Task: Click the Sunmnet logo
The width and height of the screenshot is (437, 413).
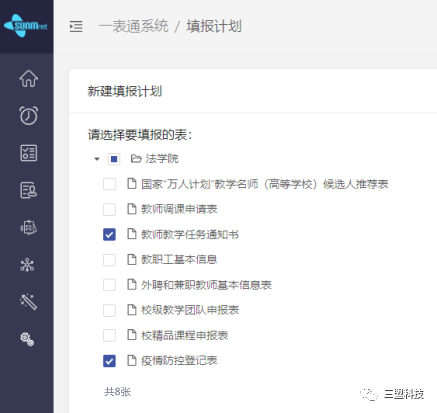Action: click(x=26, y=26)
